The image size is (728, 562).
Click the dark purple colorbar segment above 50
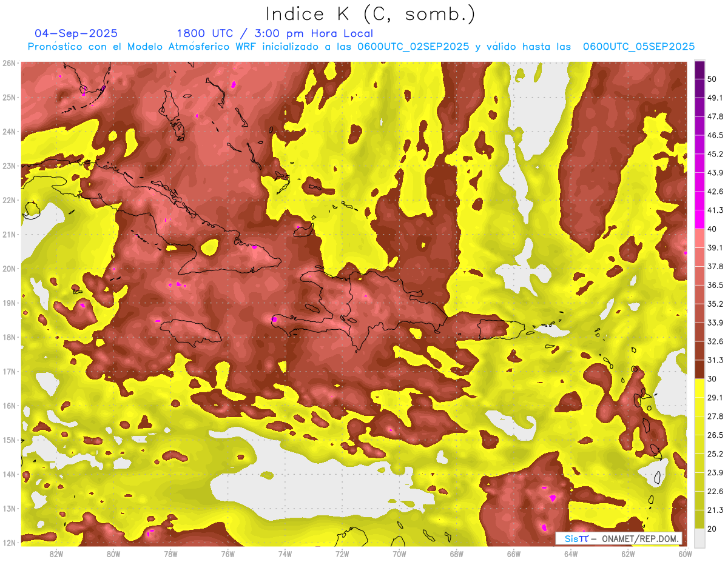coord(699,70)
